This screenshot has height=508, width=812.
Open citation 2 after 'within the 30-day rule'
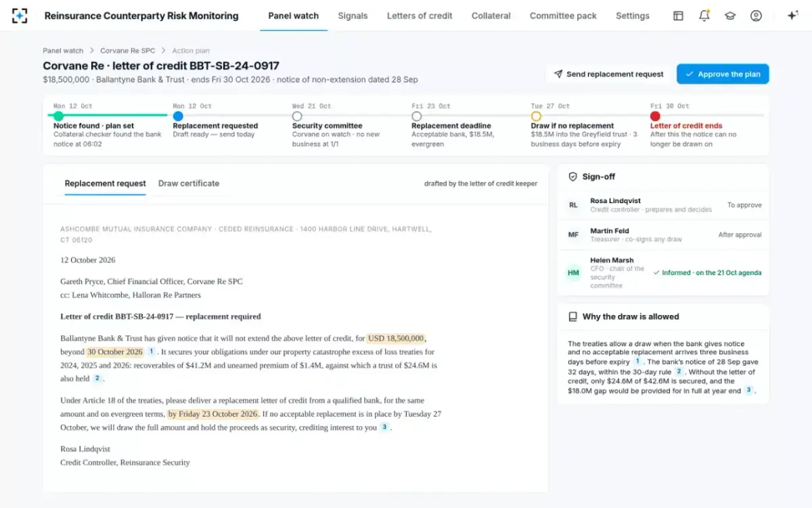click(x=679, y=372)
